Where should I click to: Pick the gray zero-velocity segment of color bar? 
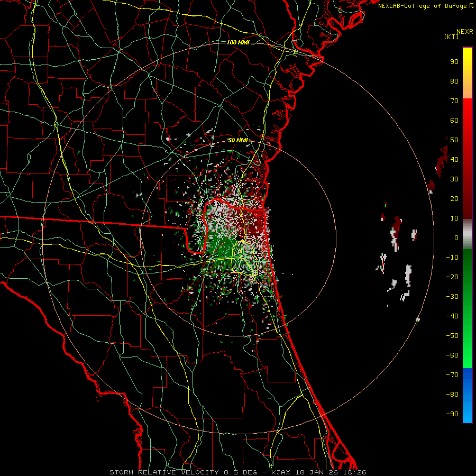[x=467, y=234]
